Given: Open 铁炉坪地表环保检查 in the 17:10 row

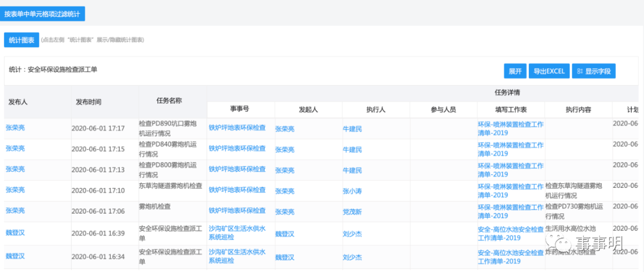Looking at the screenshot, I should pyautogui.click(x=237, y=190).
